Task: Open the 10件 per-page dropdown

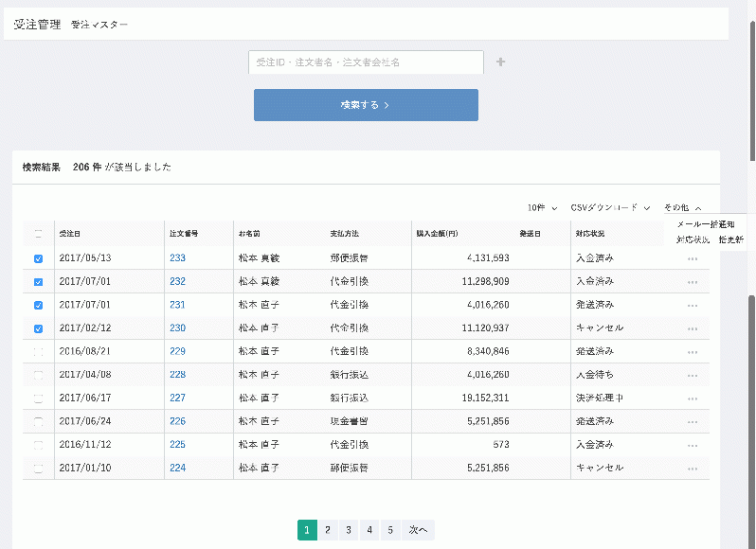Action: click(x=542, y=207)
